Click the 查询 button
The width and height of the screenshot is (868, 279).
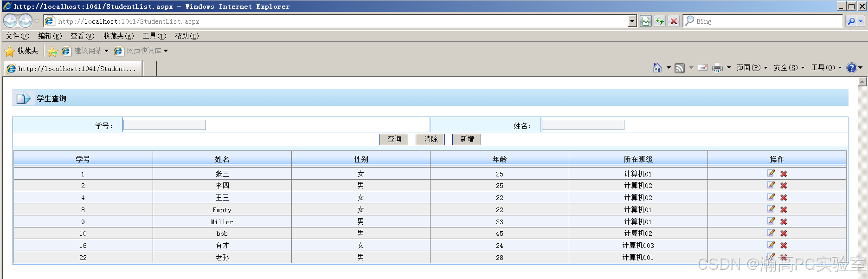click(394, 139)
